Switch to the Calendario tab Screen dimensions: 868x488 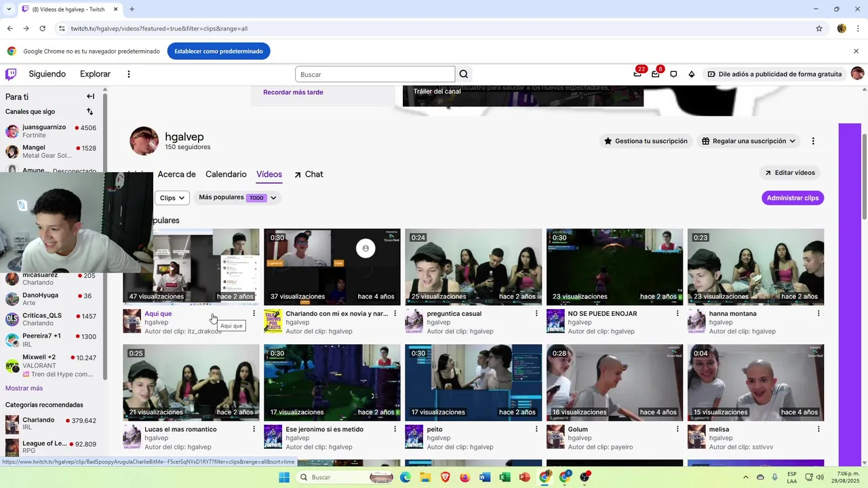(226, 174)
